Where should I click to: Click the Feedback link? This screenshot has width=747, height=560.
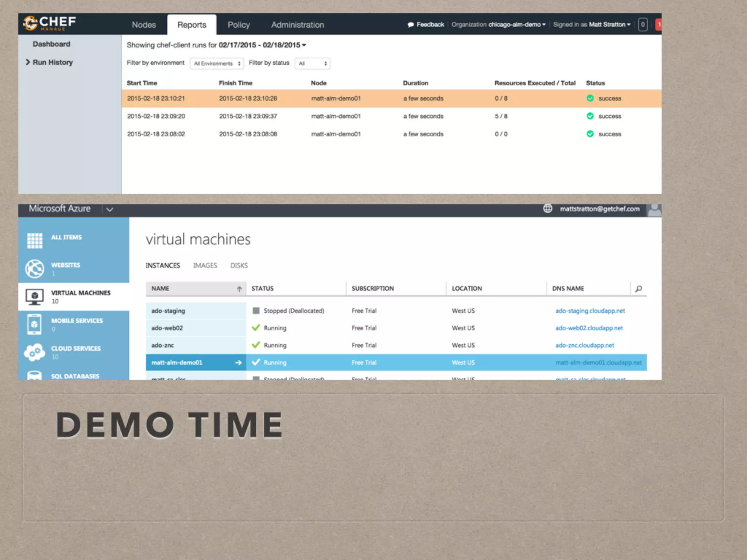click(430, 24)
